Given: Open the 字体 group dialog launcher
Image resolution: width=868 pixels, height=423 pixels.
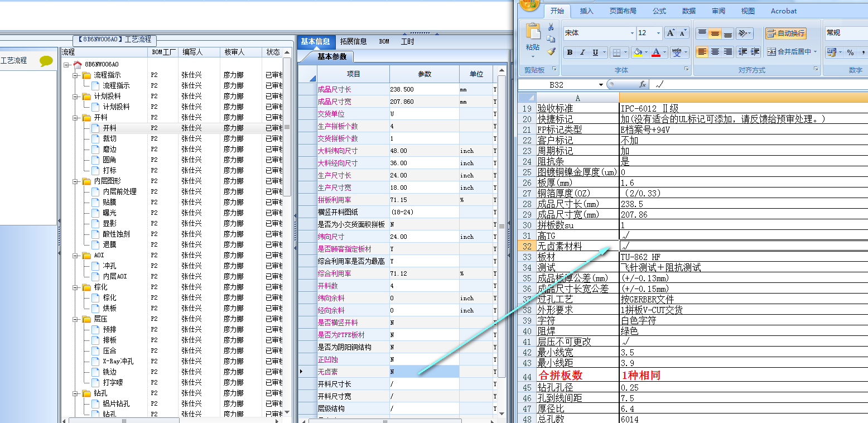Looking at the screenshot, I should click(x=687, y=69).
